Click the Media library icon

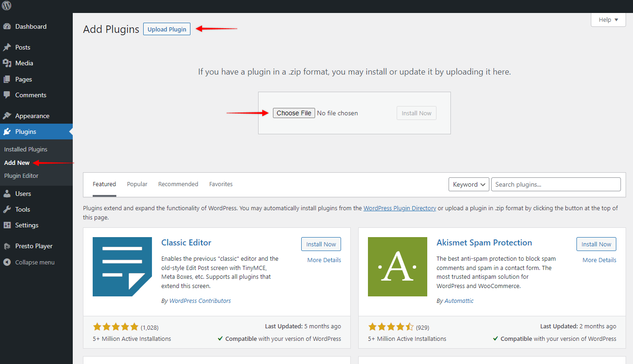click(7, 63)
